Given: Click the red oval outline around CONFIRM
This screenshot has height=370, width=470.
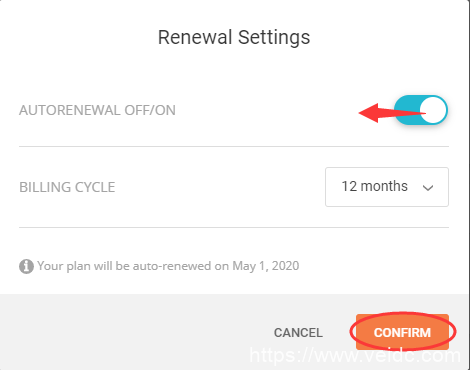Looking at the screenshot, I should pyautogui.click(x=403, y=331).
